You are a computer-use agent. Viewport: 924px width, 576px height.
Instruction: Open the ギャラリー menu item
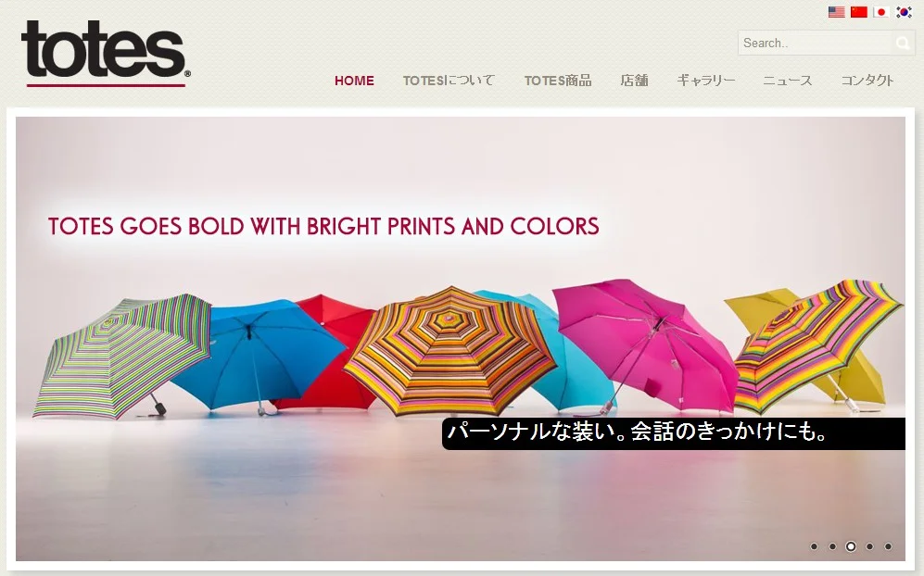click(x=706, y=81)
